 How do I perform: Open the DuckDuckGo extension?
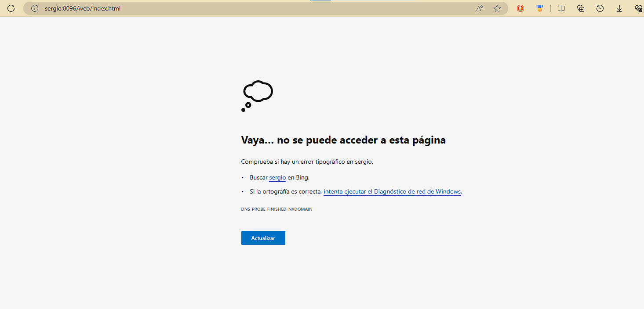[x=520, y=8]
